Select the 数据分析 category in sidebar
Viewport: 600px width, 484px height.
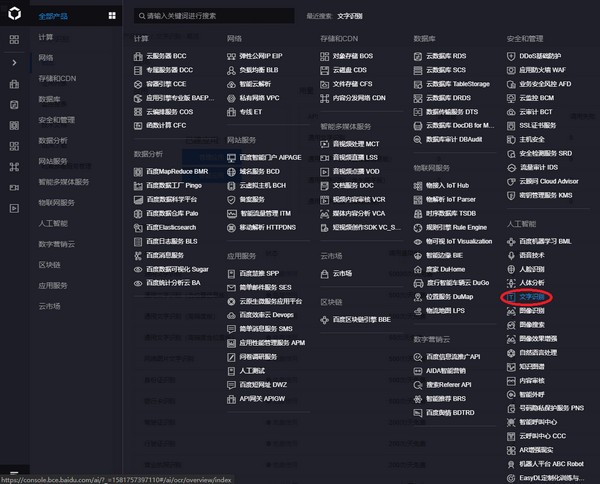coord(54,141)
